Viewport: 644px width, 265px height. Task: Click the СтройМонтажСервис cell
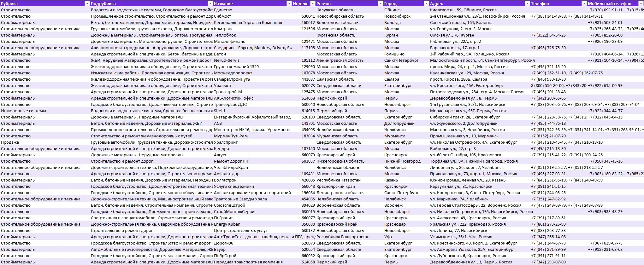(252, 211)
